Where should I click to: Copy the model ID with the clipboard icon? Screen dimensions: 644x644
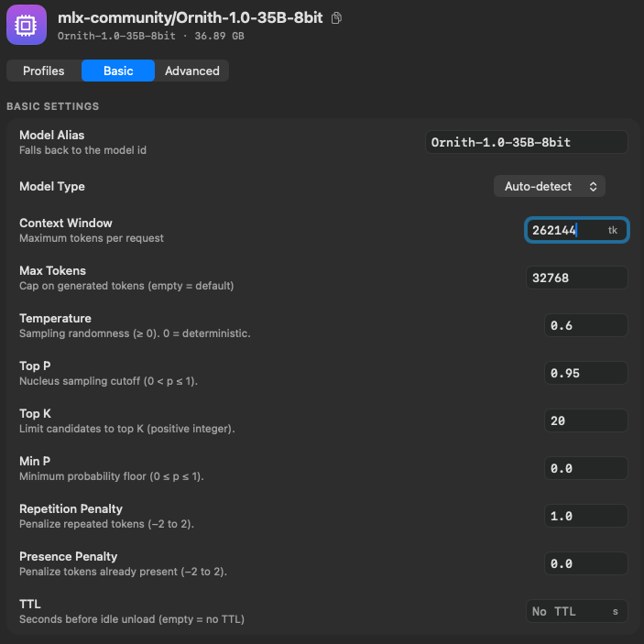(336, 18)
